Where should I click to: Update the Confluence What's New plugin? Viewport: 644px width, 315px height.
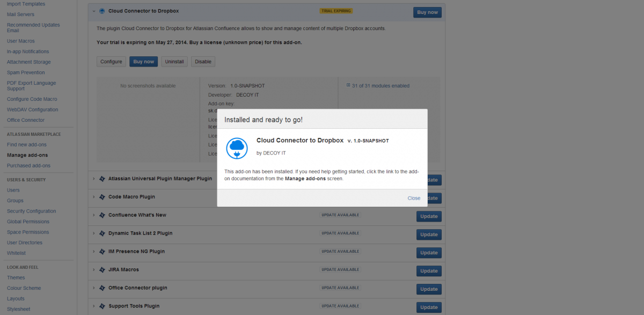coord(429,216)
